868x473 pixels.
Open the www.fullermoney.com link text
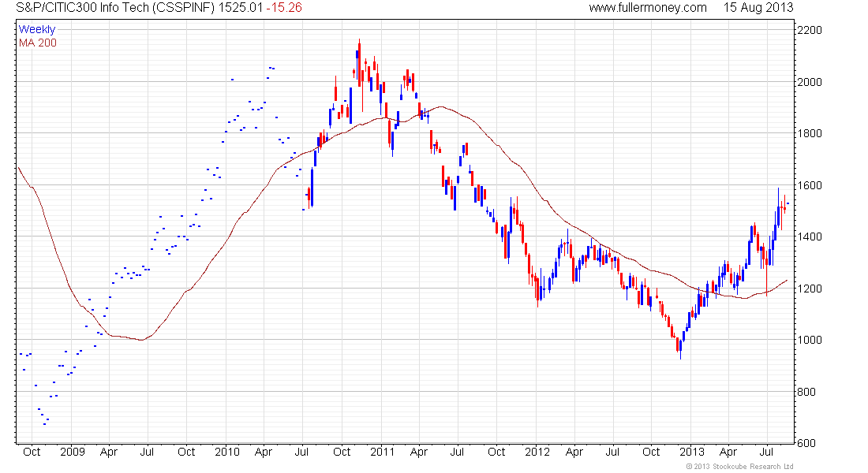coord(648,8)
